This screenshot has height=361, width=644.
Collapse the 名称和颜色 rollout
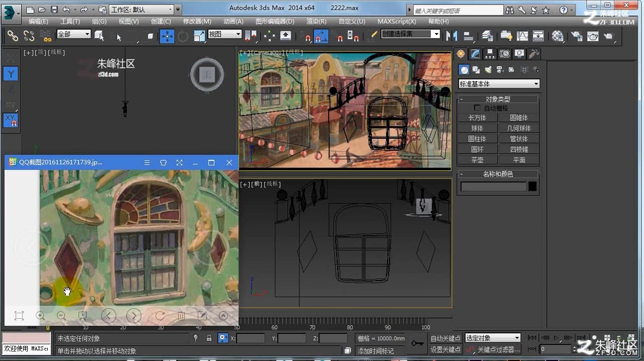click(x=498, y=174)
